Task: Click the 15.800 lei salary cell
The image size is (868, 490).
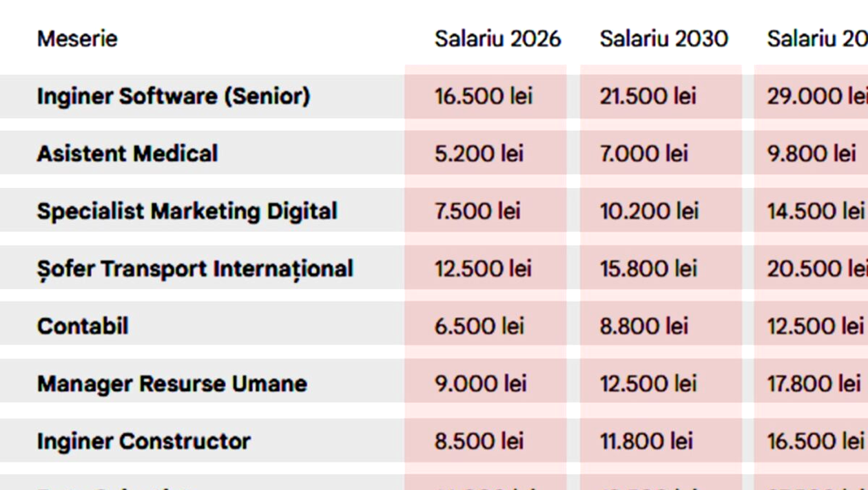Action: [648, 268]
